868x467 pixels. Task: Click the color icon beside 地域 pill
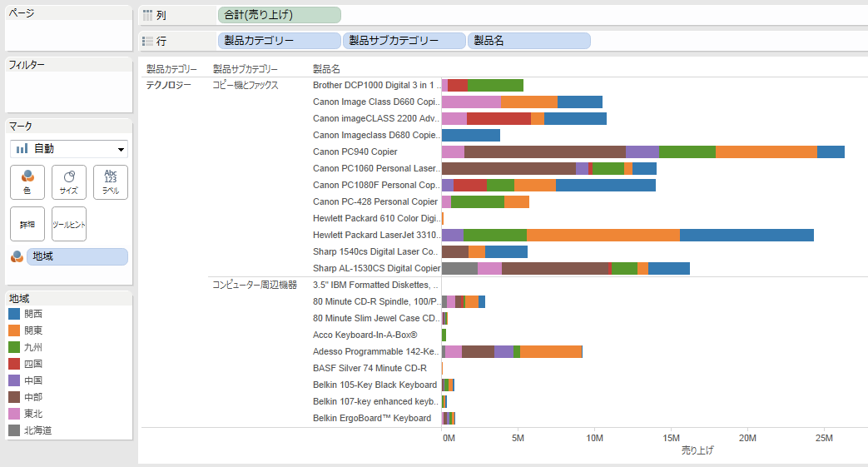point(17,256)
